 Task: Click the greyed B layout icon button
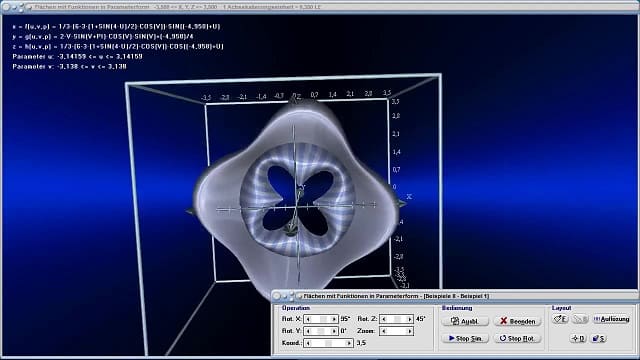(580, 319)
